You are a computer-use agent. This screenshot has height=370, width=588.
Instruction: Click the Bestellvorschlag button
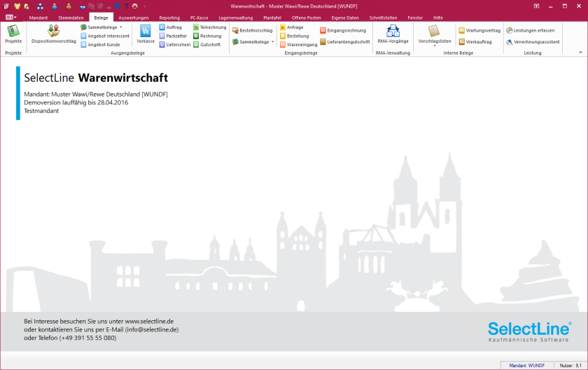coord(253,30)
